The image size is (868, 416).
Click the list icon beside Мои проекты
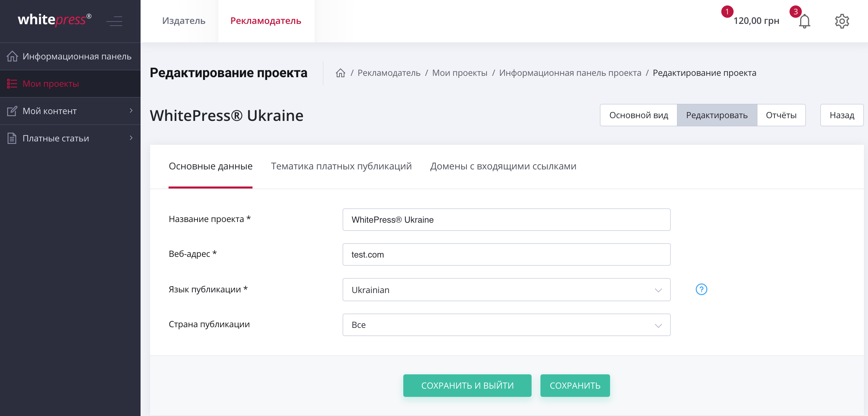(12, 84)
